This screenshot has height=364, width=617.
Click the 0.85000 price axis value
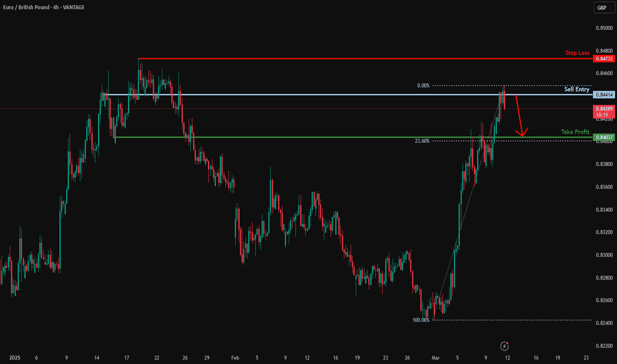click(x=604, y=28)
